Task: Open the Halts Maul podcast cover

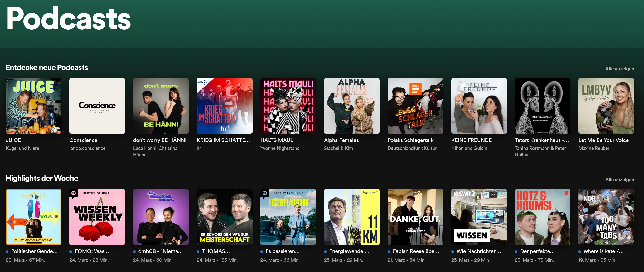Action: (288, 106)
